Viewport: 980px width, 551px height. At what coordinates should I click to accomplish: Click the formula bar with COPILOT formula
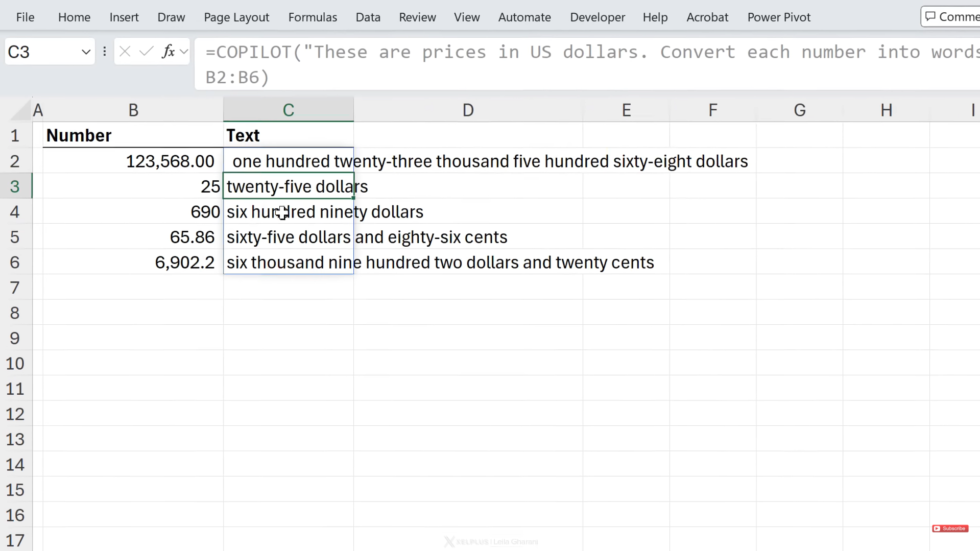587,64
